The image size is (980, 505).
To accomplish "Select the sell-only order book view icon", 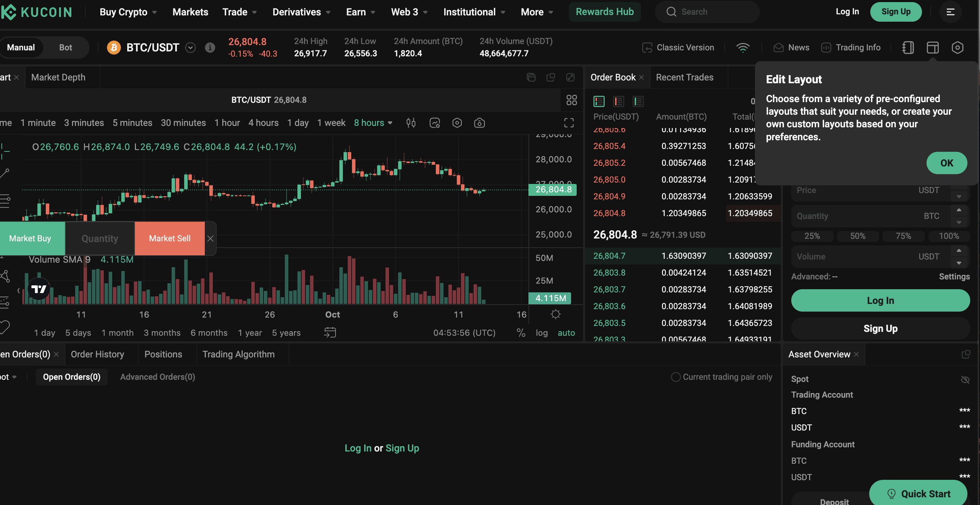I will [618, 101].
